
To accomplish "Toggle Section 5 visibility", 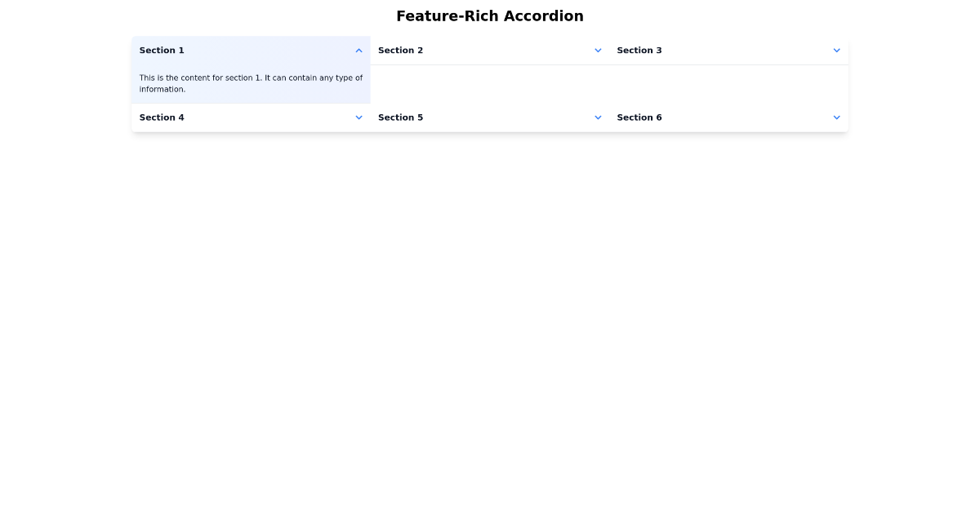I will coord(490,117).
